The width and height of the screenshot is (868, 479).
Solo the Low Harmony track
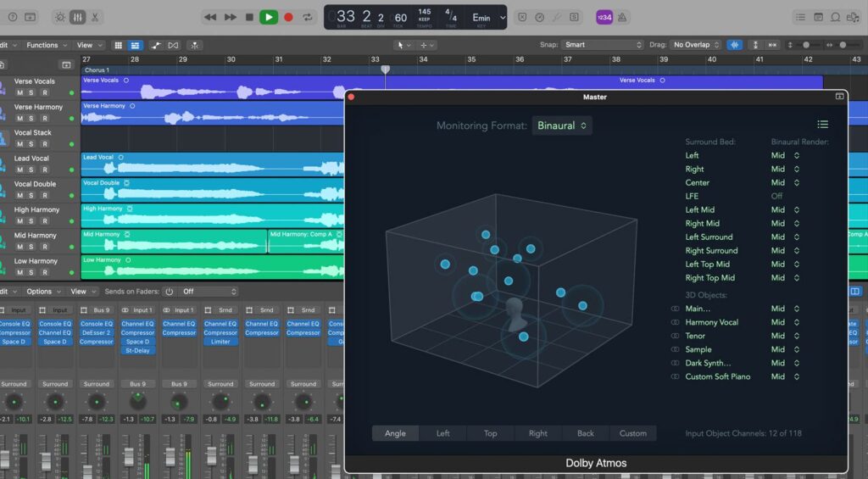pyautogui.click(x=31, y=272)
